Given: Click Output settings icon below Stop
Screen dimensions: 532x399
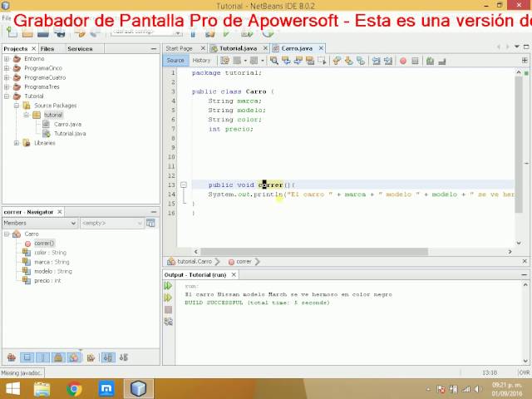Looking at the screenshot, I should [168, 322].
